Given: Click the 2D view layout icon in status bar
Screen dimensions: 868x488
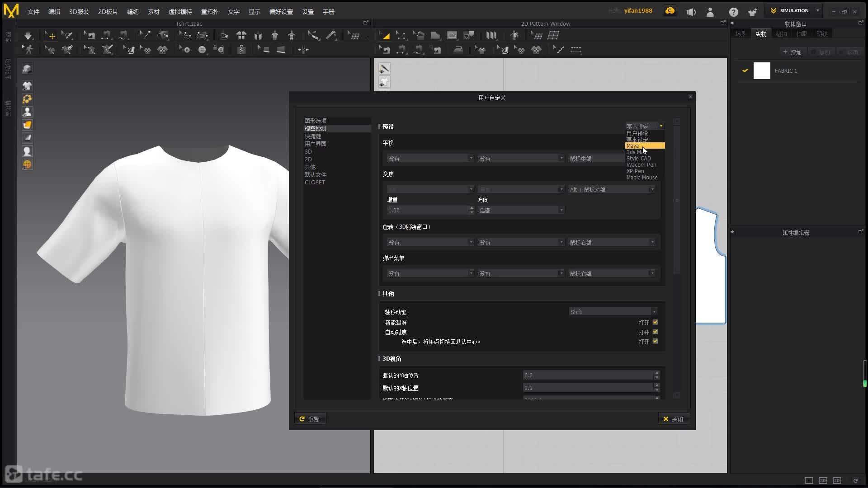Looking at the screenshot, I should pos(837,480).
